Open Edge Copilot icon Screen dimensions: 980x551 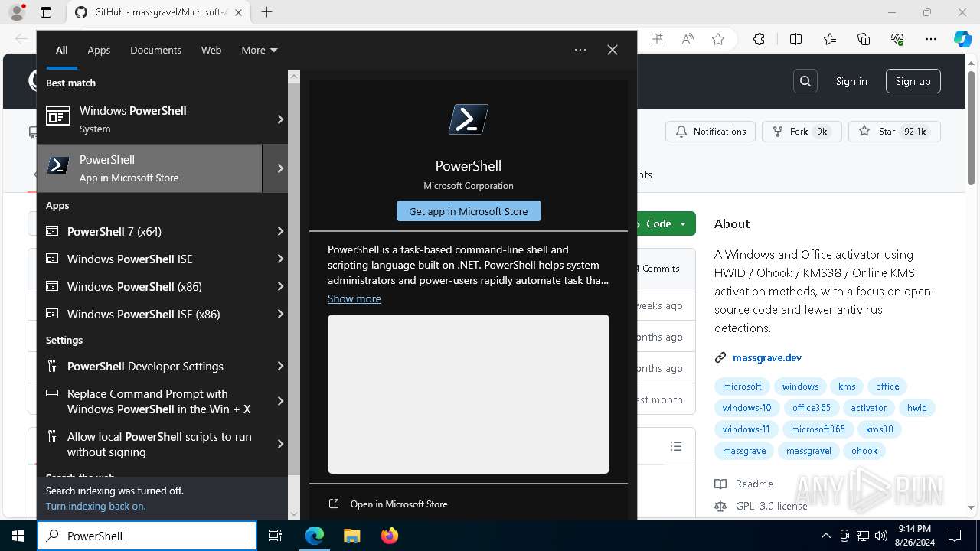[x=962, y=40]
